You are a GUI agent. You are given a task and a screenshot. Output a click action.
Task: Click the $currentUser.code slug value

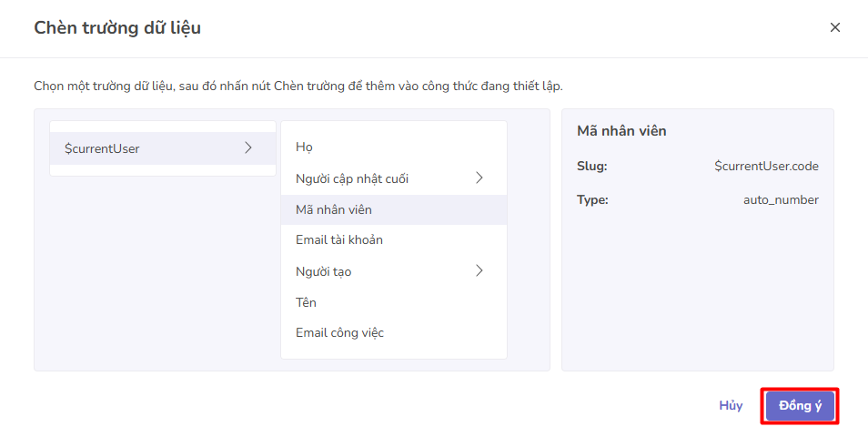(x=766, y=167)
